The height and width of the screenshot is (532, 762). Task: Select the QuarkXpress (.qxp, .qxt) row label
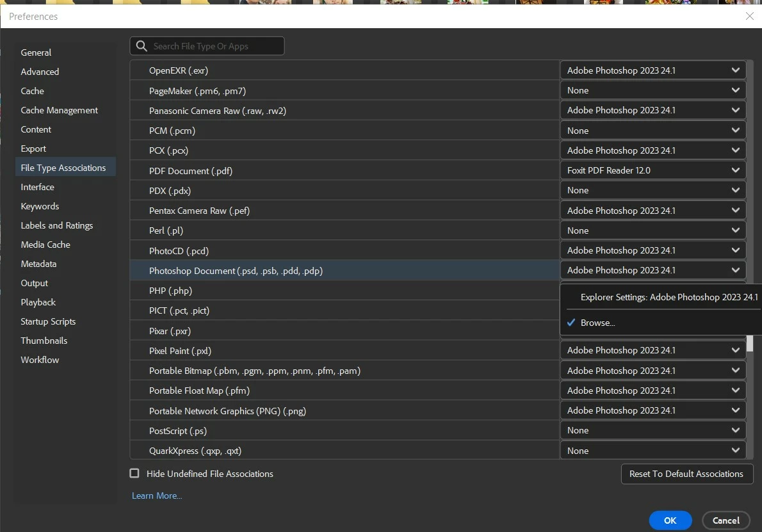pos(195,451)
